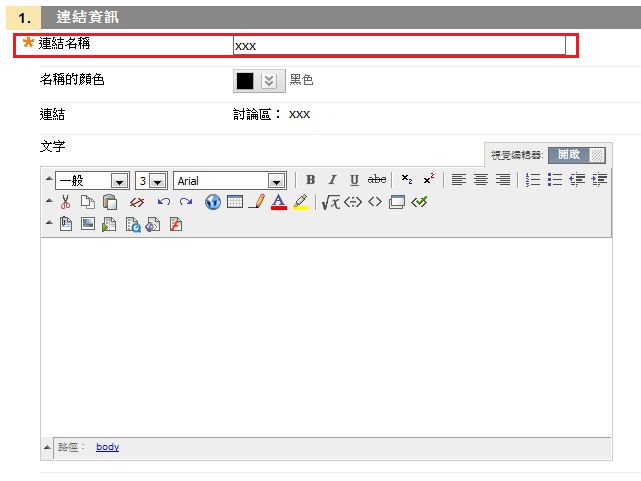This screenshot has height=481, width=641.
Task: Click the scissors cut icon
Action: tap(66, 202)
